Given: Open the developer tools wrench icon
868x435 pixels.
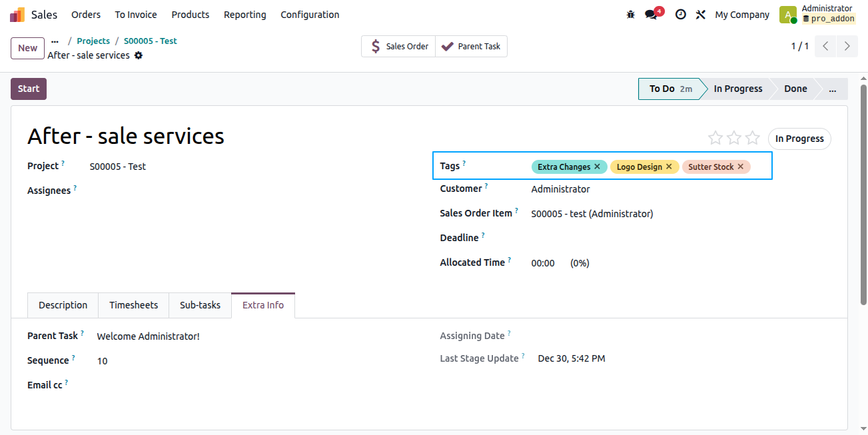Looking at the screenshot, I should (x=700, y=15).
